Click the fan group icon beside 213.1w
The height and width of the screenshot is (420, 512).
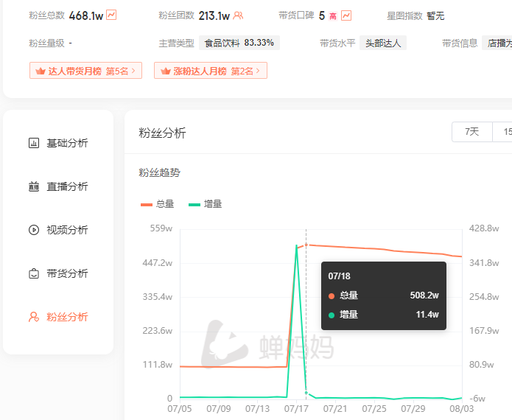(x=238, y=15)
